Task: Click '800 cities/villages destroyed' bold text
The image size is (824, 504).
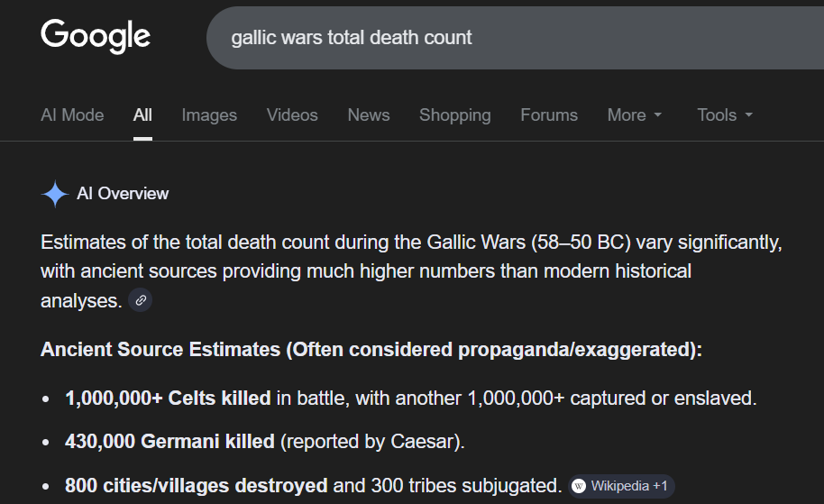Action: pos(196,486)
